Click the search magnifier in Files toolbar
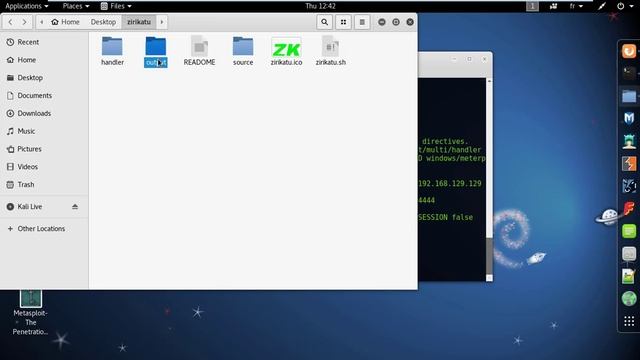This screenshot has height=360, width=640. (x=324, y=22)
